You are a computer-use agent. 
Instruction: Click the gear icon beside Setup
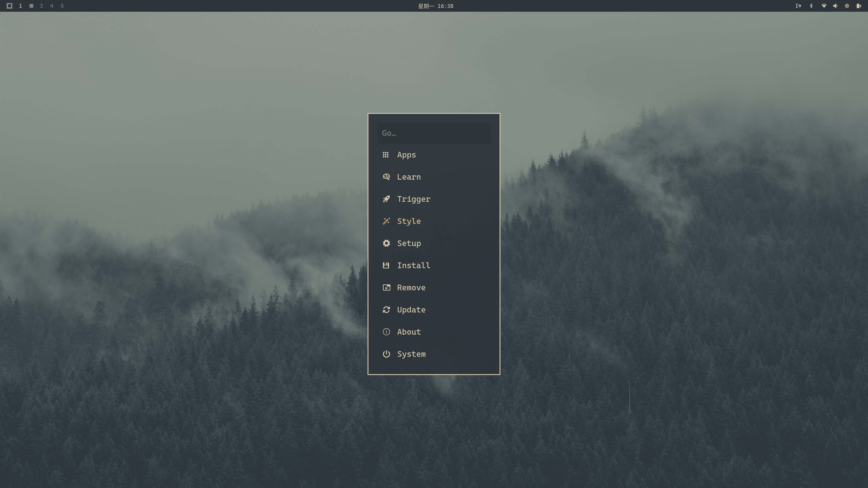386,243
